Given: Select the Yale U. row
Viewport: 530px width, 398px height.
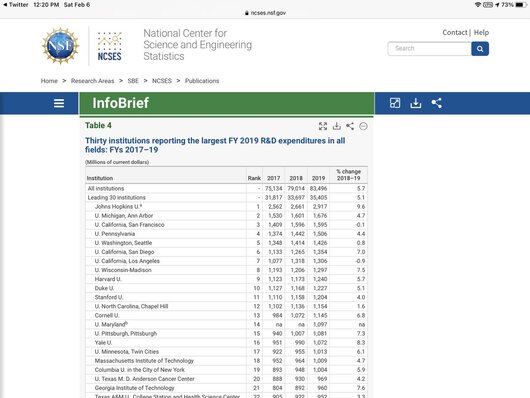Looking at the screenshot, I should 226,343.
